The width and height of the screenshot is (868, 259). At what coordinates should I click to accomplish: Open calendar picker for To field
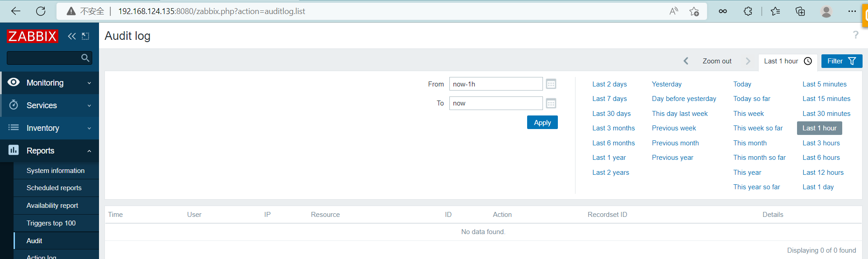pos(551,104)
